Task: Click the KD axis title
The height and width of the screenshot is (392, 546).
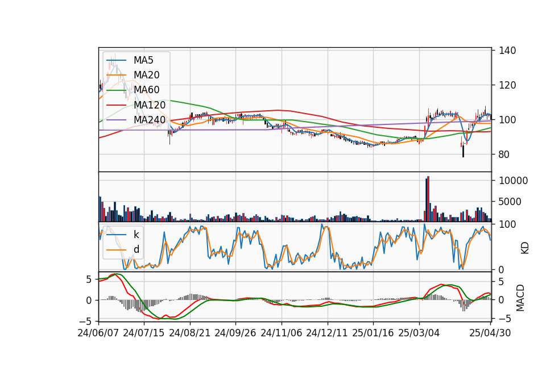Action: tap(525, 248)
